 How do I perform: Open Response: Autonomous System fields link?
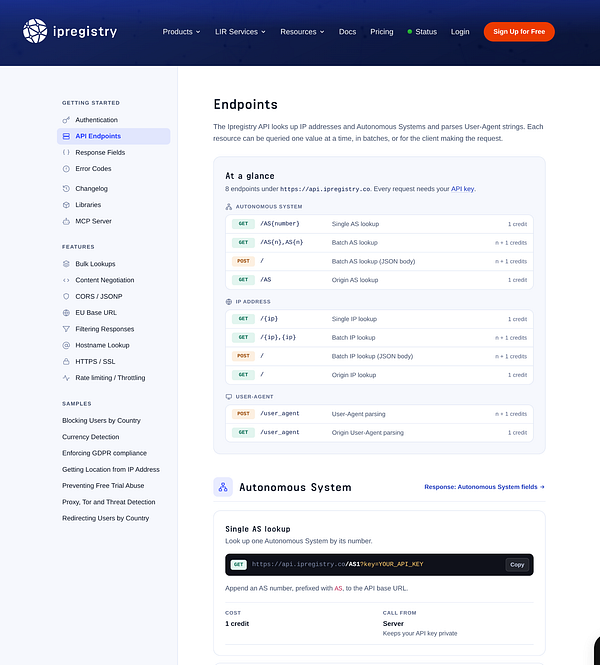point(484,487)
